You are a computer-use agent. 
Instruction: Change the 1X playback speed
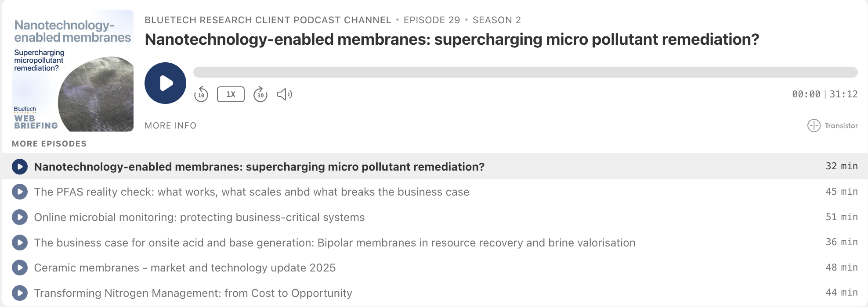point(231,94)
